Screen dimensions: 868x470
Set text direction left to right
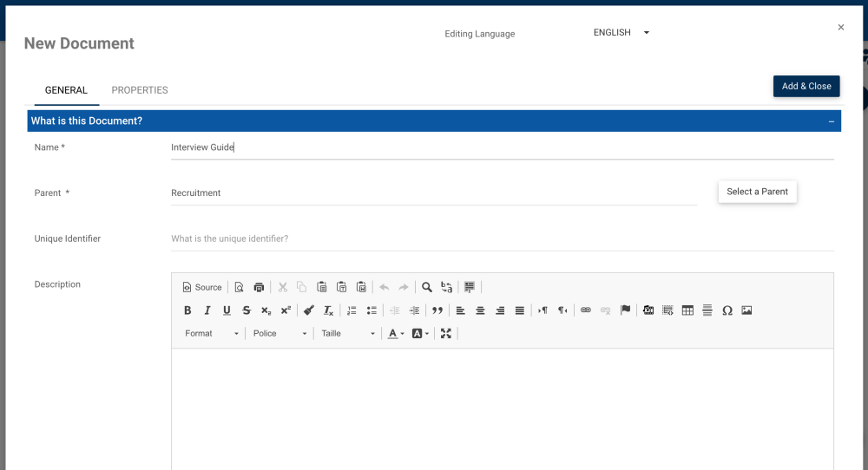pyautogui.click(x=542, y=310)
